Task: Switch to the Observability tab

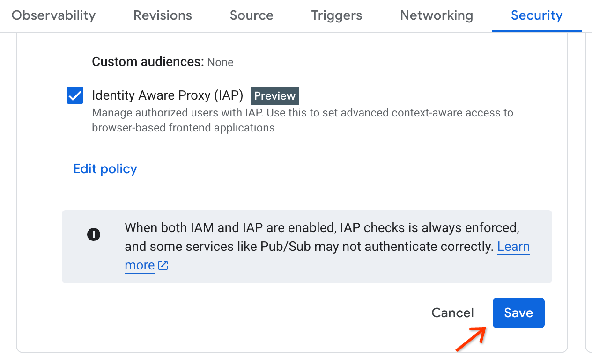Action: click(53, 15)
